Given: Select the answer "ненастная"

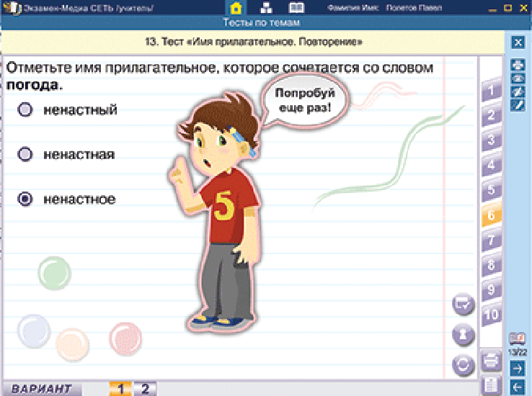Looking at the screenshot, I should [x=26, y=154].
